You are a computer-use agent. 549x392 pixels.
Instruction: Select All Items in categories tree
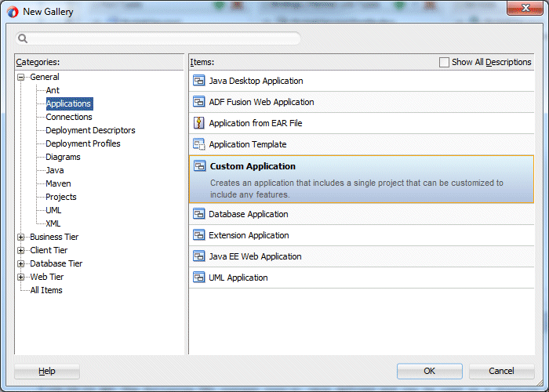(46, 290)
